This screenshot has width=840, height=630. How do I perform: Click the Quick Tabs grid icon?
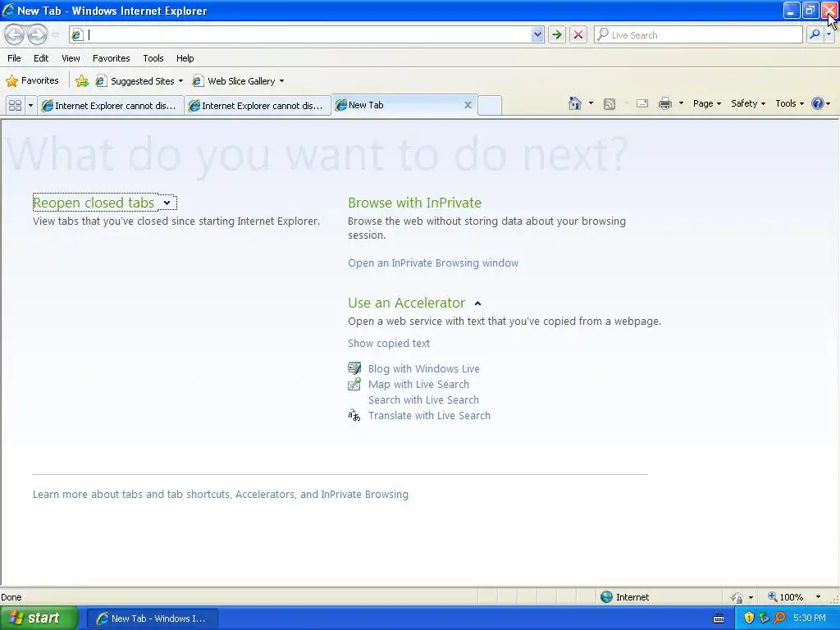(x=15, y=105)
